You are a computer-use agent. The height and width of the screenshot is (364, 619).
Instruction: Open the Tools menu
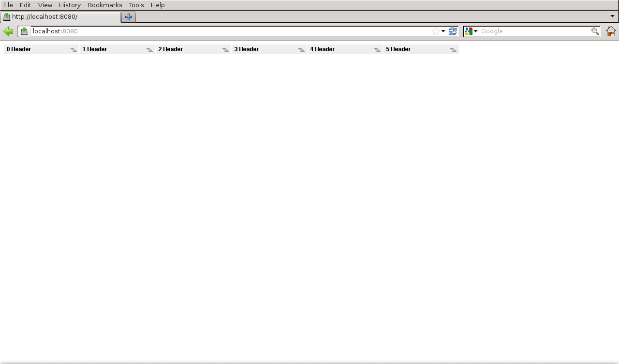(136, 5)
